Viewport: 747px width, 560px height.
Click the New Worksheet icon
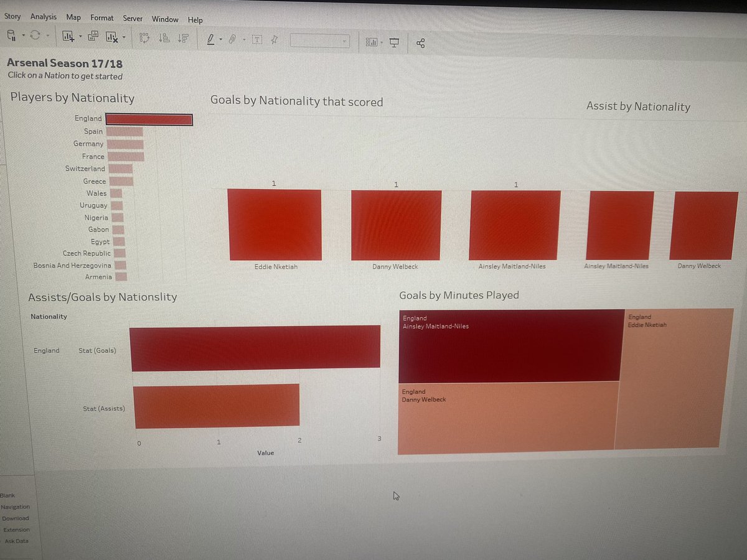pyautogui.click(x=69, y=37)
